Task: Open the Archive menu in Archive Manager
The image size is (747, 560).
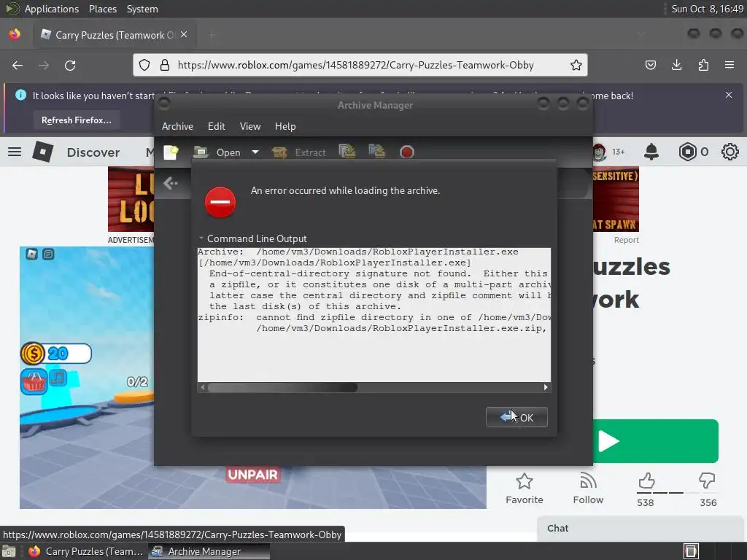Action: click(177, 126)
